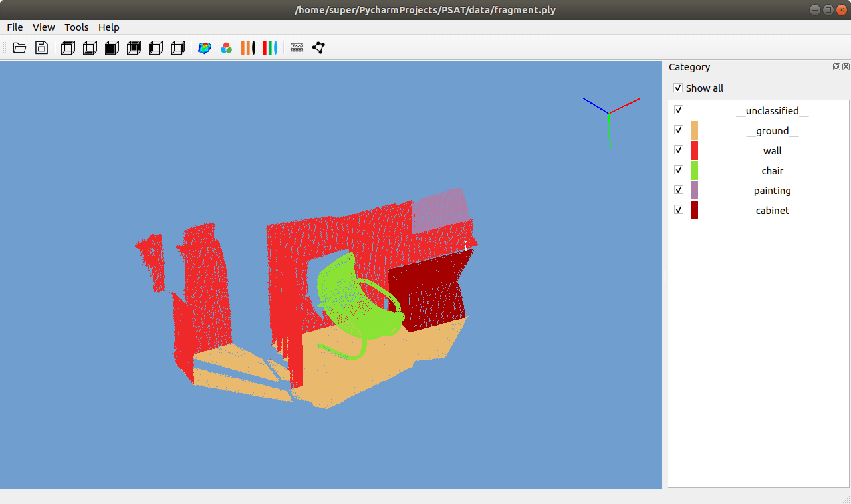Toggle visibility of the cabinet category

pyautogui.click(x=679, y=209)
